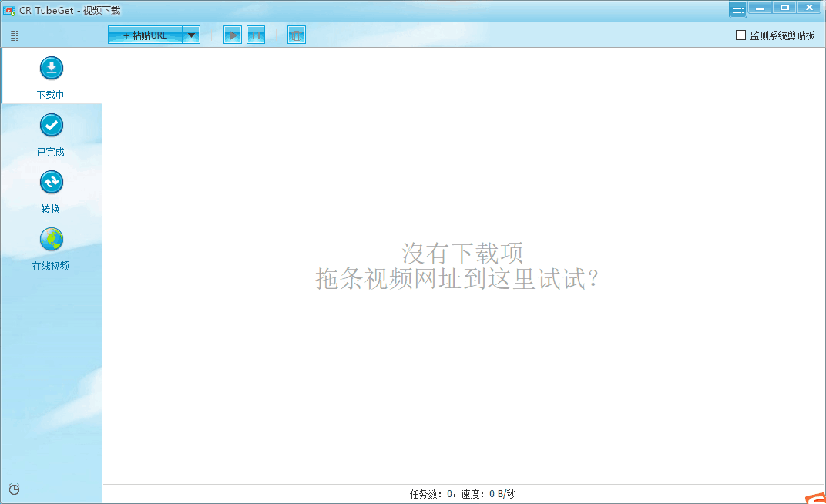Click the 任务数 counter in the status bar

point(428,494)
